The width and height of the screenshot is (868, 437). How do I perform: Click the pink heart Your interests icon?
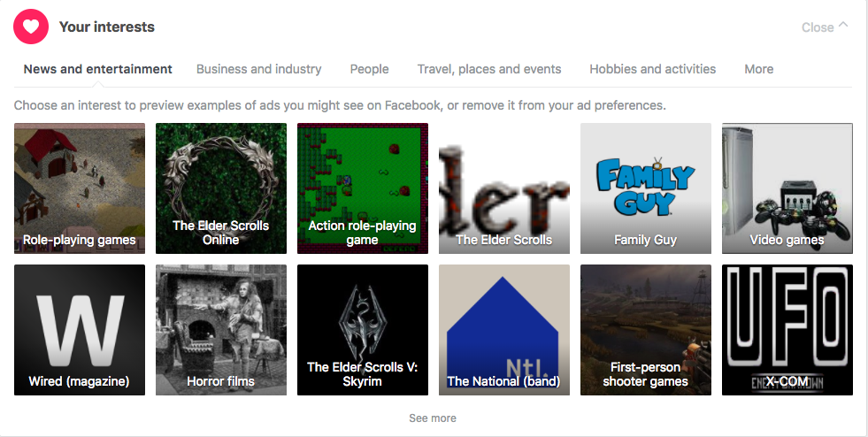point(31,27)
